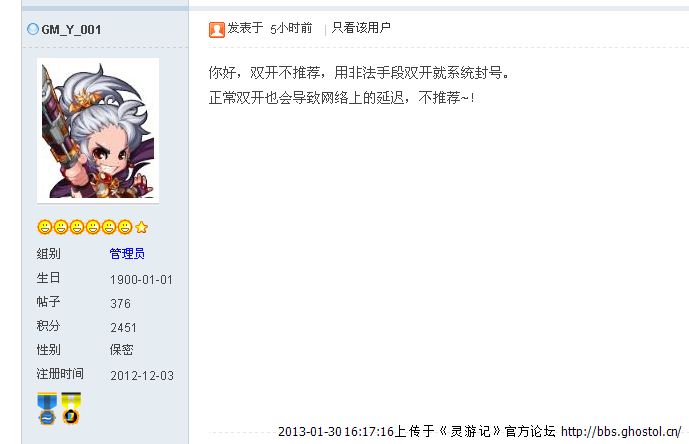Click the orange poster avatar icon
The image size is (689, 444).
tap(217, 29)
